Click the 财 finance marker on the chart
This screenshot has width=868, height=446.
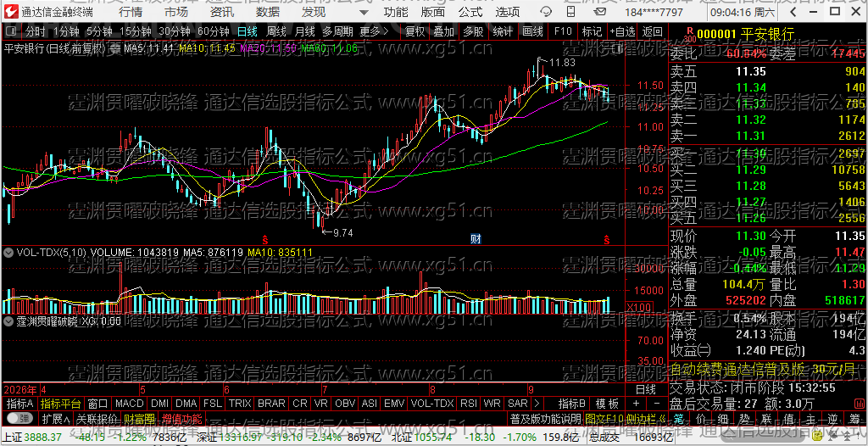point(476,239)
